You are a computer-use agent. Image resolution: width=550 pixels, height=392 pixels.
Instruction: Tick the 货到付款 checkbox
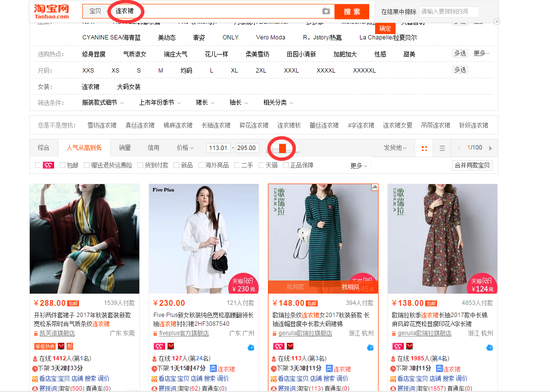pyautogui.click(x=140, y=166)
